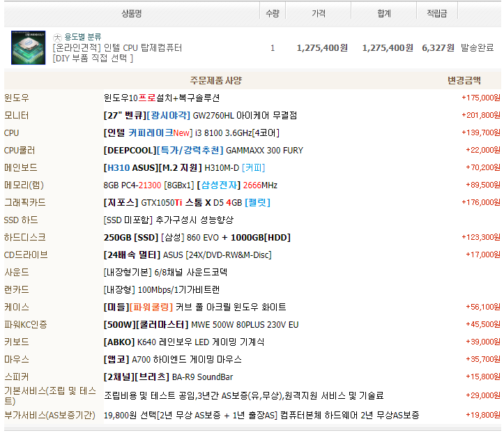Click the 주문제품 사양 section header
504x433 pixels.
coord(215,80)
